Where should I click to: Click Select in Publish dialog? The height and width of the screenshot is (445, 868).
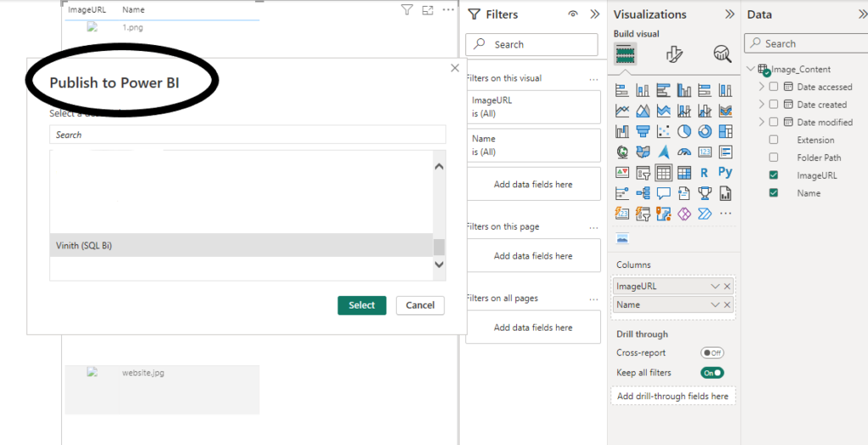click(362, 305)
